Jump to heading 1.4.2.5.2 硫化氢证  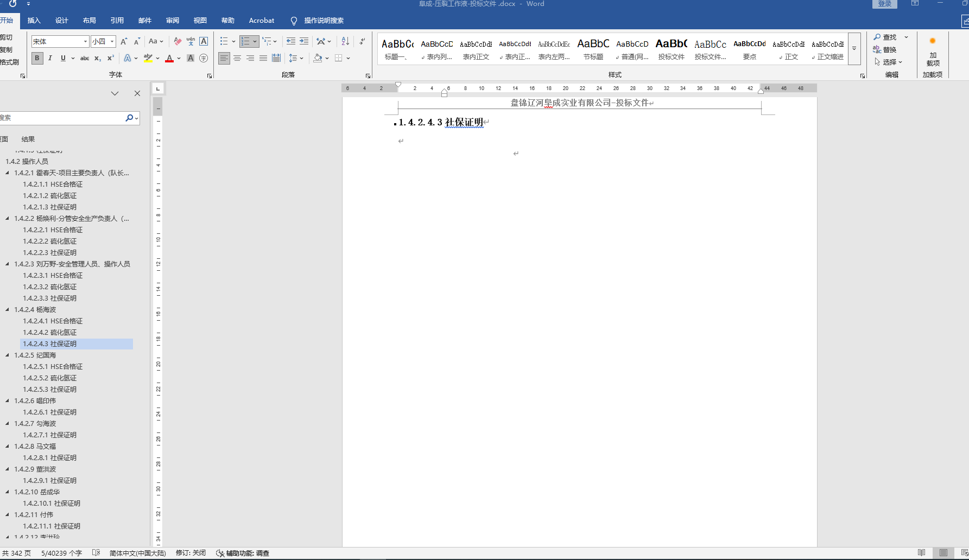[x=50, y=378]
